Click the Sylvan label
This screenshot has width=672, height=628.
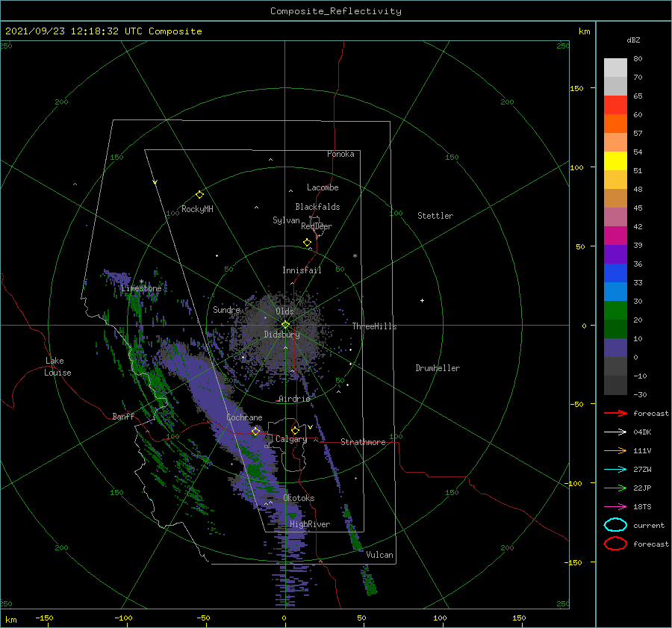point(286,220)
